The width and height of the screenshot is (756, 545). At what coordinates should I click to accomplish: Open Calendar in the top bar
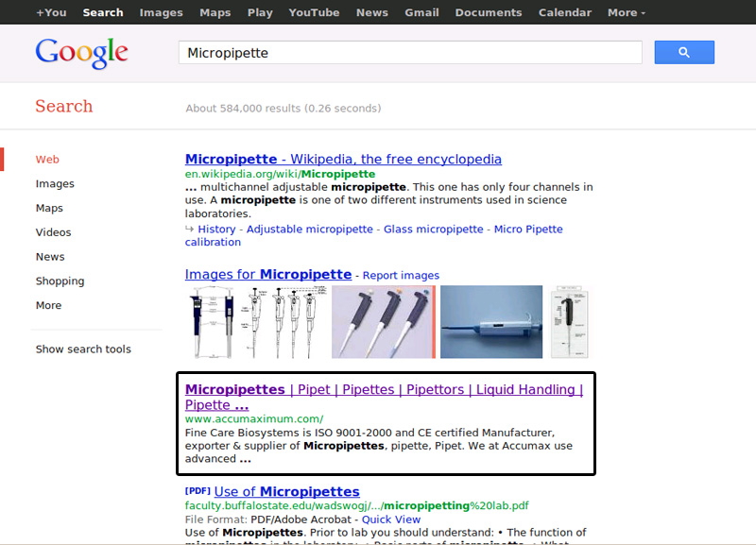(x=564, y=12)
